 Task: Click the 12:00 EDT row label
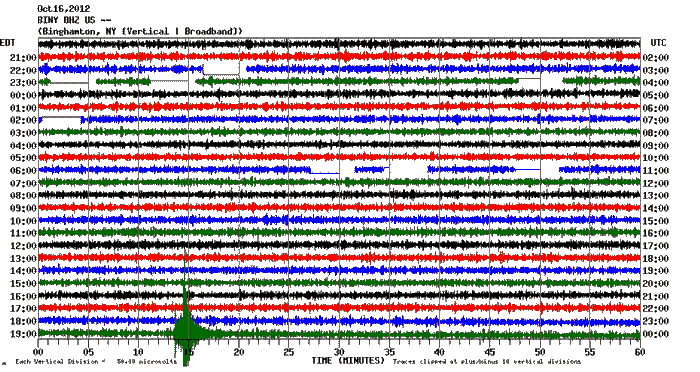click(x=23, y=246)
